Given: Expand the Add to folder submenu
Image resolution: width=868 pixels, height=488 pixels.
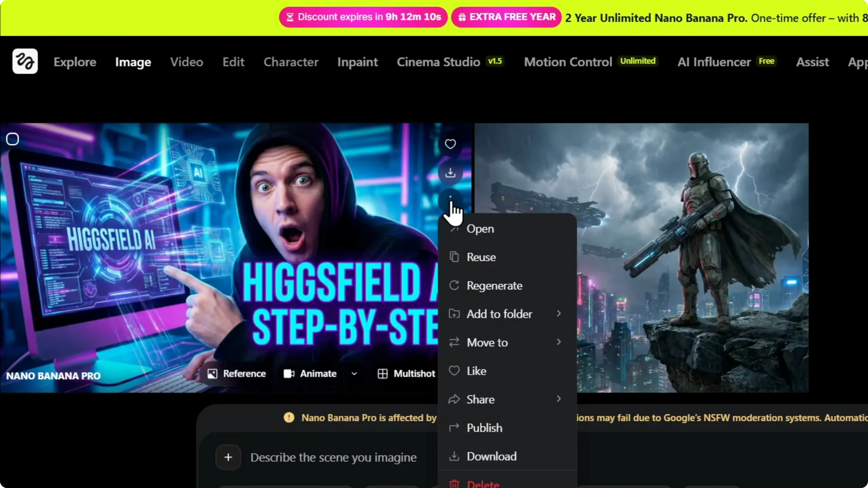Looking at the screenshot, I should (x=500, y=314).
